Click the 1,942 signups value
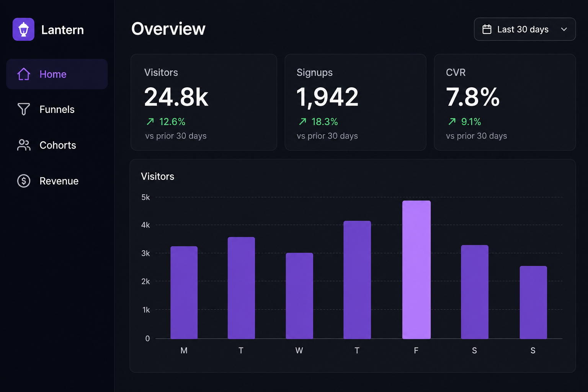Screen dimensions: 588x392 [328, 97]
